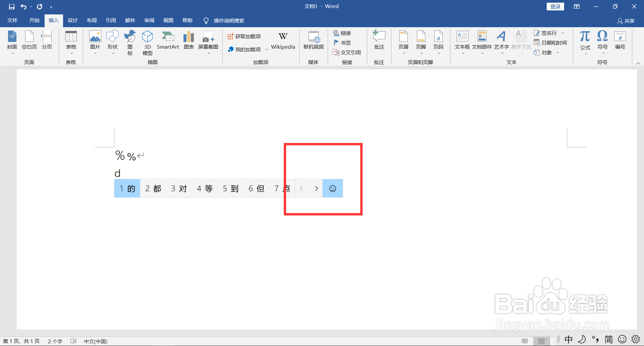Open Page number (页码) options
The image size is (644, 346).
click(438, 43)
